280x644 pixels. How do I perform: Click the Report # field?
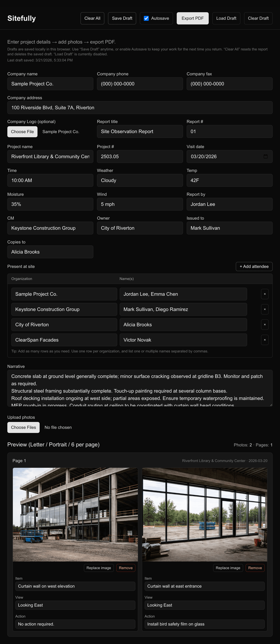[x=230, y=131]
